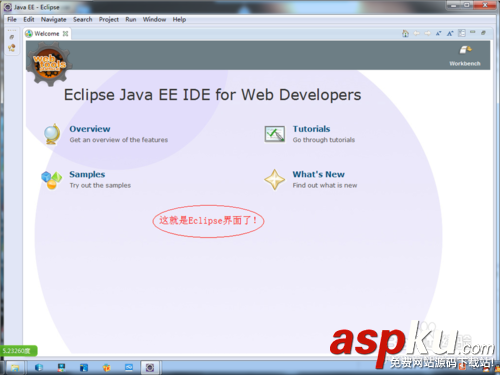Screen dimensions: 500x375
Task: Open the Workbench via its page icon
Action: [465, 50]
